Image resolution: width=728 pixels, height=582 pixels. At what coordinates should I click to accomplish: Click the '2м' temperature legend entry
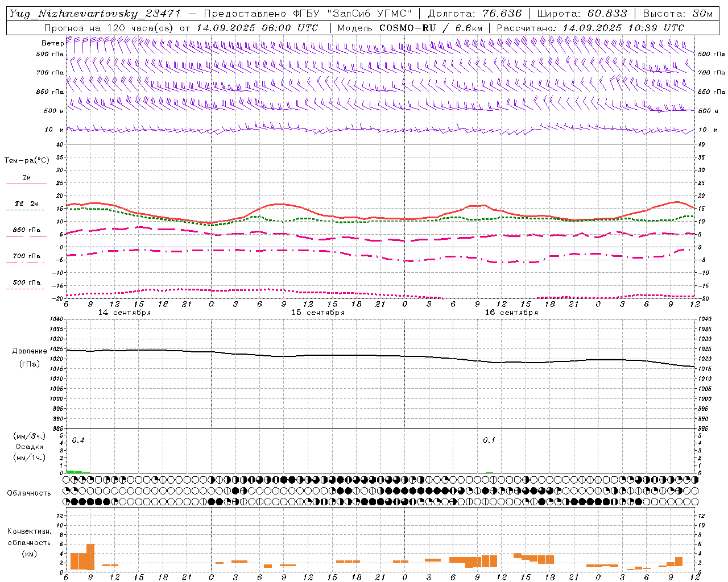tap(26, 177)
